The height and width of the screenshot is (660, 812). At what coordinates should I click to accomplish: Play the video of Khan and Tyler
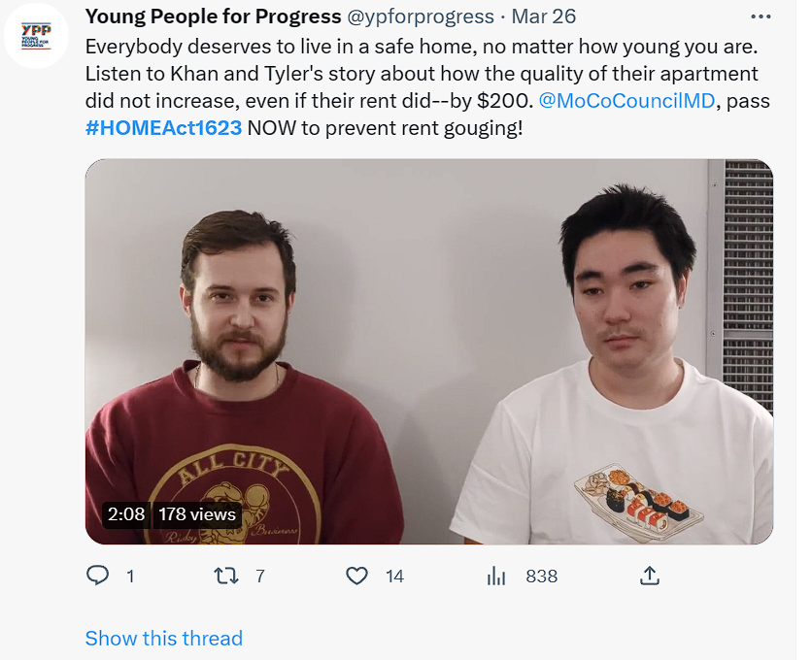point(428,350)
